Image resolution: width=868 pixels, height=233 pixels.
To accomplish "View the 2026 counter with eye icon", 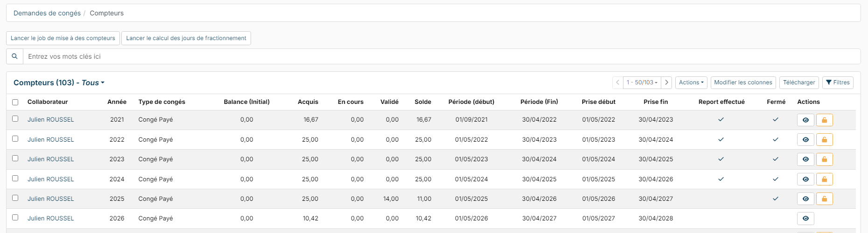I will [805, 219].
